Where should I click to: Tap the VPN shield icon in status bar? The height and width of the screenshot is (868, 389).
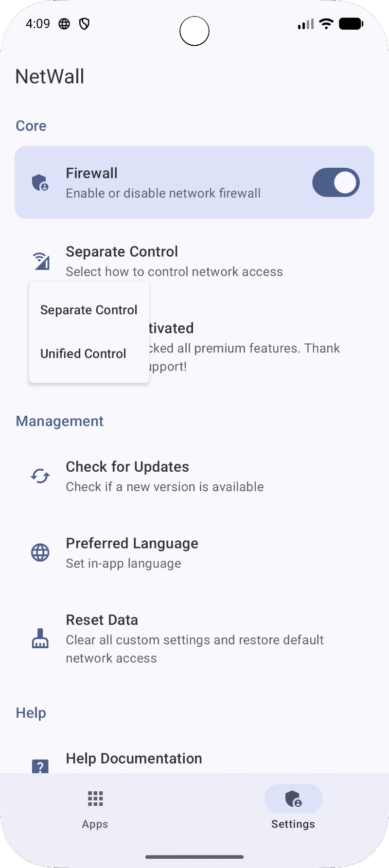pos(84,24)
